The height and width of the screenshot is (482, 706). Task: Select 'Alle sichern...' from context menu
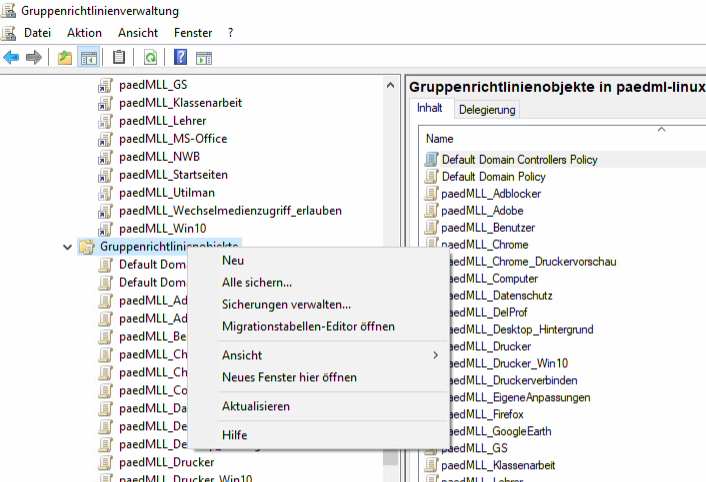tap(257, 282)
